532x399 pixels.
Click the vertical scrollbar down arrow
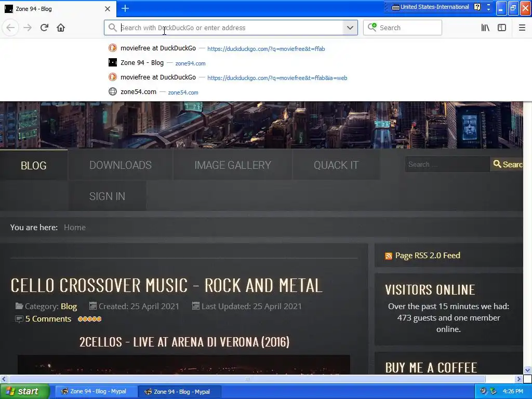pyautogui.click(x=528, y=370)
